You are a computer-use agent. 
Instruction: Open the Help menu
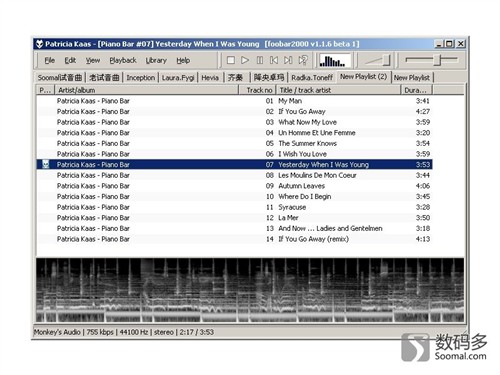[x=183, y=60]
